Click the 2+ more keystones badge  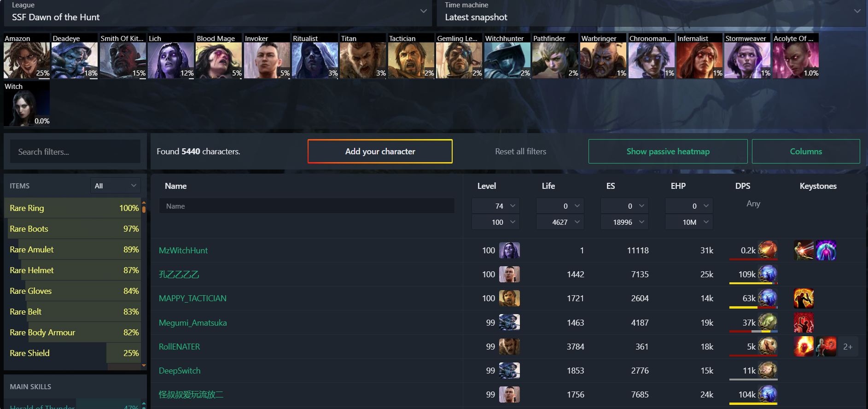[848, 346]
